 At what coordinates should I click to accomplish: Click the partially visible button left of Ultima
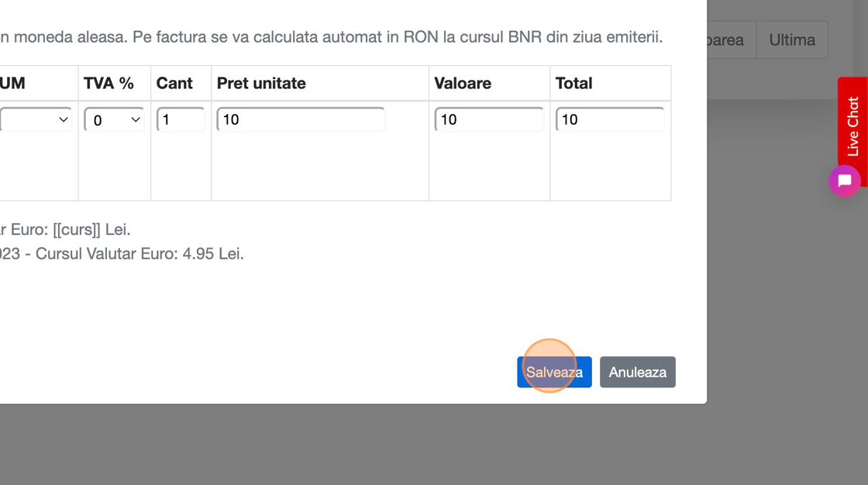point(727,40)
